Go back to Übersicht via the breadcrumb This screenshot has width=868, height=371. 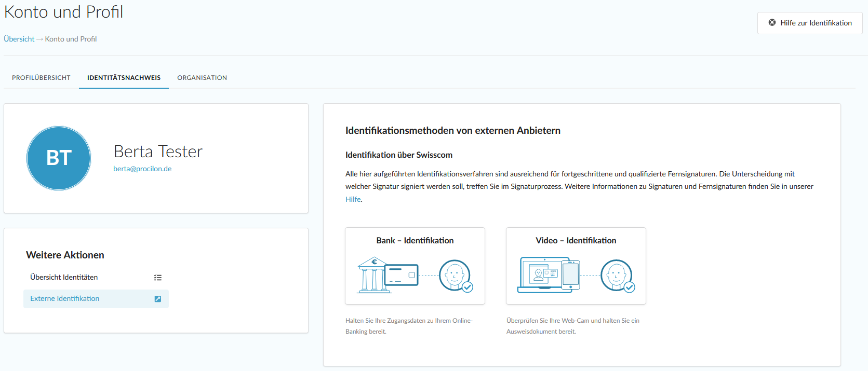point(19,39)
